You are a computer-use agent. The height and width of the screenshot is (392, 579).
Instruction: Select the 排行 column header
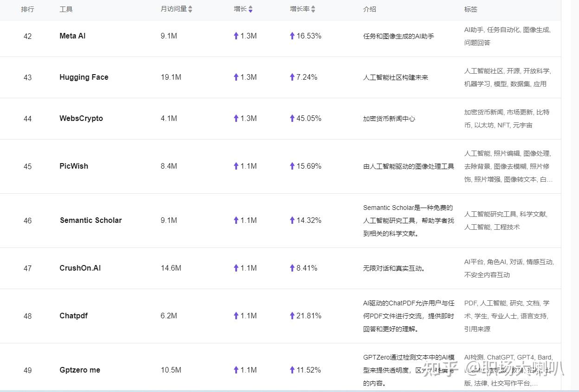tap(28, 9)
